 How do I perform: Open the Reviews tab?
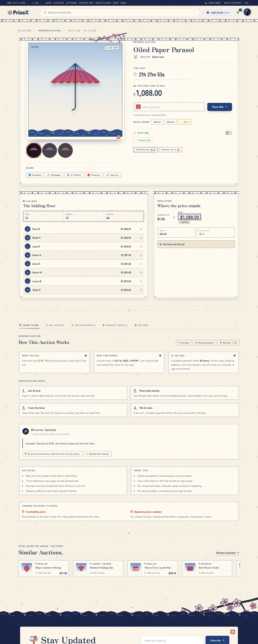(141, 325)
